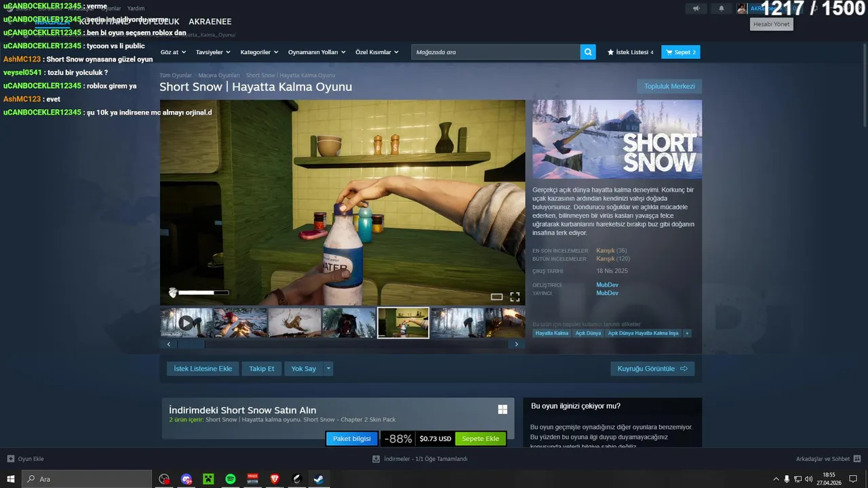Select Açık Dünya Hayatta Kalma İnşa tag
The image size is (868, 488).
pyautogui.click(x=643, y=333)
